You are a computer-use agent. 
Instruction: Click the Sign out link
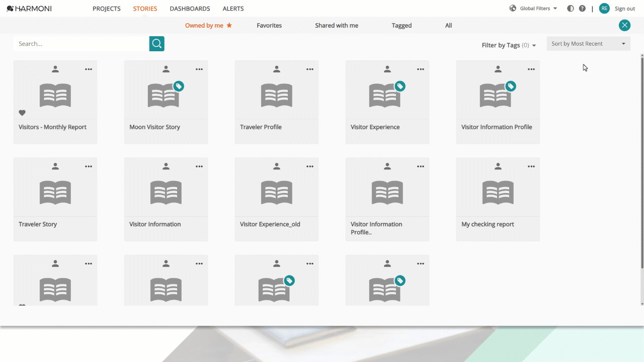click(625, 9)
